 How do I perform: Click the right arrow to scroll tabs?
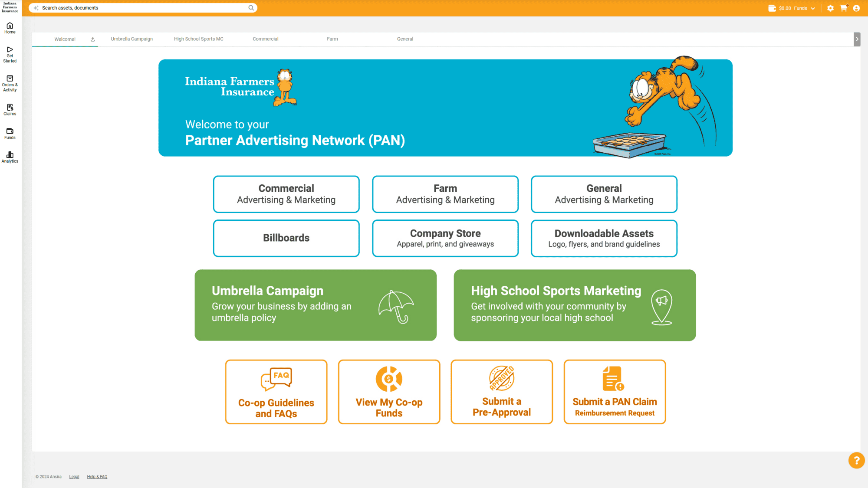tap(857, 39)
